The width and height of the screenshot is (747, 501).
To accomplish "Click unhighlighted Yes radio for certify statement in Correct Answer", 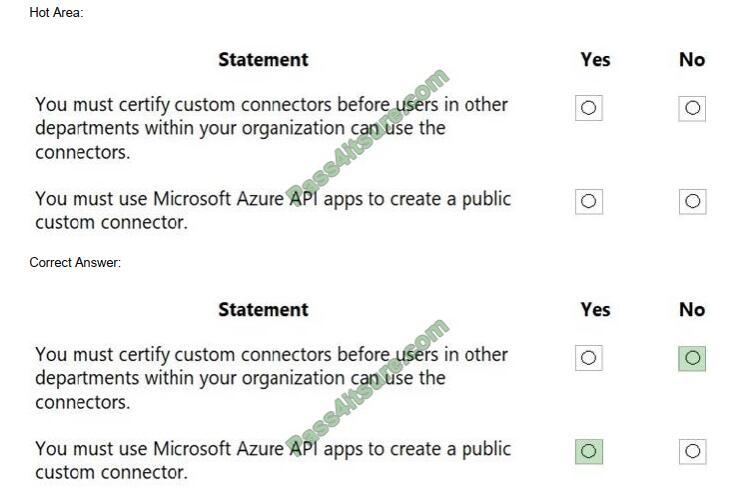I will [x=588, y=358].
